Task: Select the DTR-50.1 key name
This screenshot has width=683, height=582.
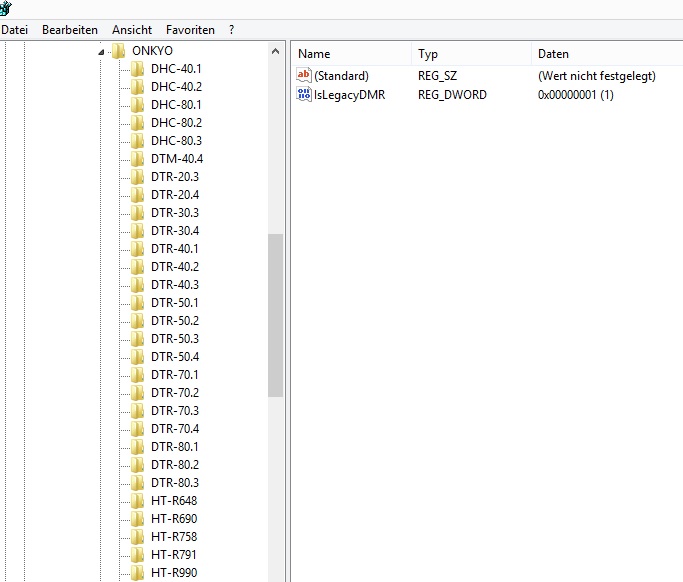Action: [x=175, y=303]
